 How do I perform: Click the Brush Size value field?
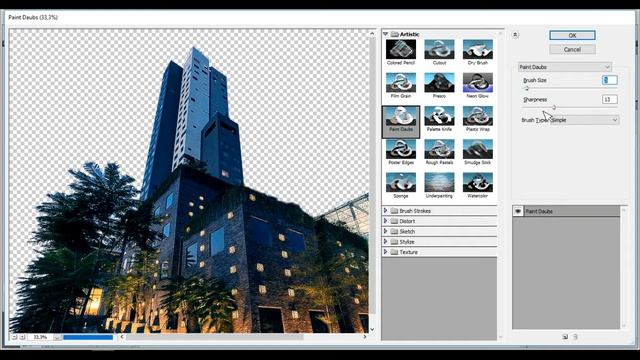(x=610, y=80)
